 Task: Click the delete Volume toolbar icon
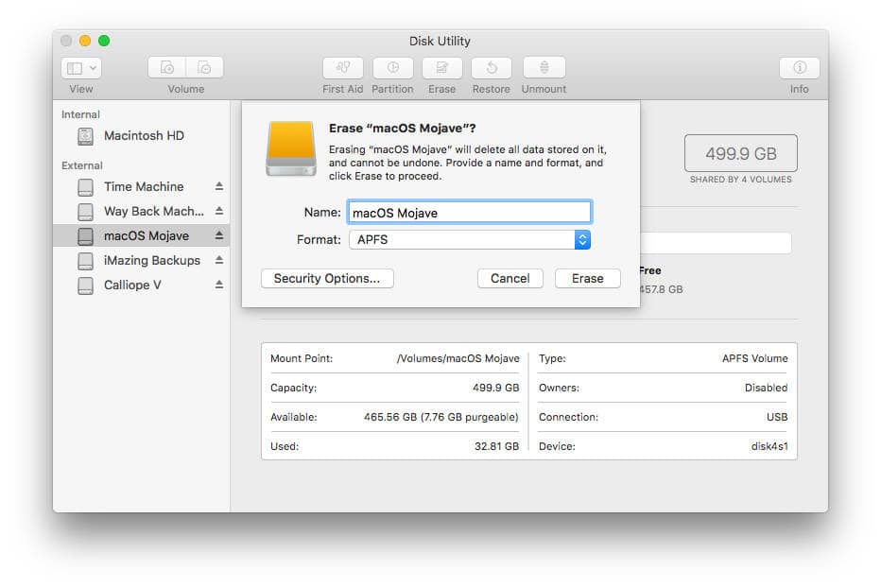pyautogui.click(x=204, y=67)
